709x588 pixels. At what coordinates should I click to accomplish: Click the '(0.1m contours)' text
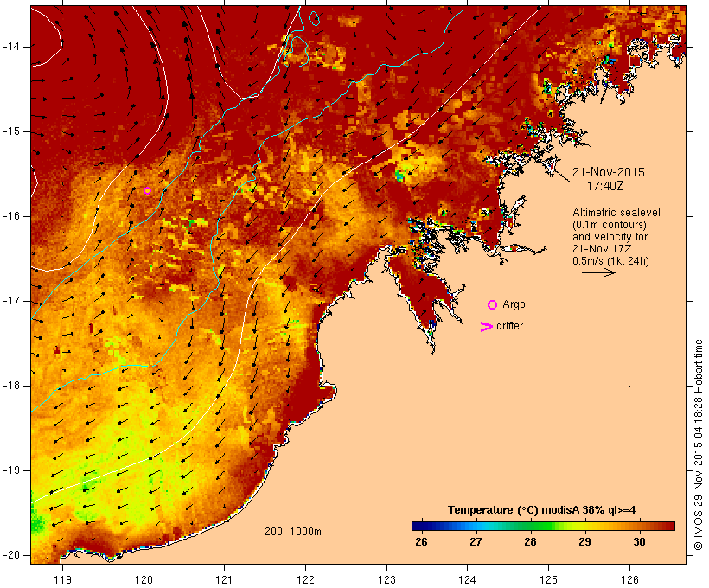click(x=610, y=225)
